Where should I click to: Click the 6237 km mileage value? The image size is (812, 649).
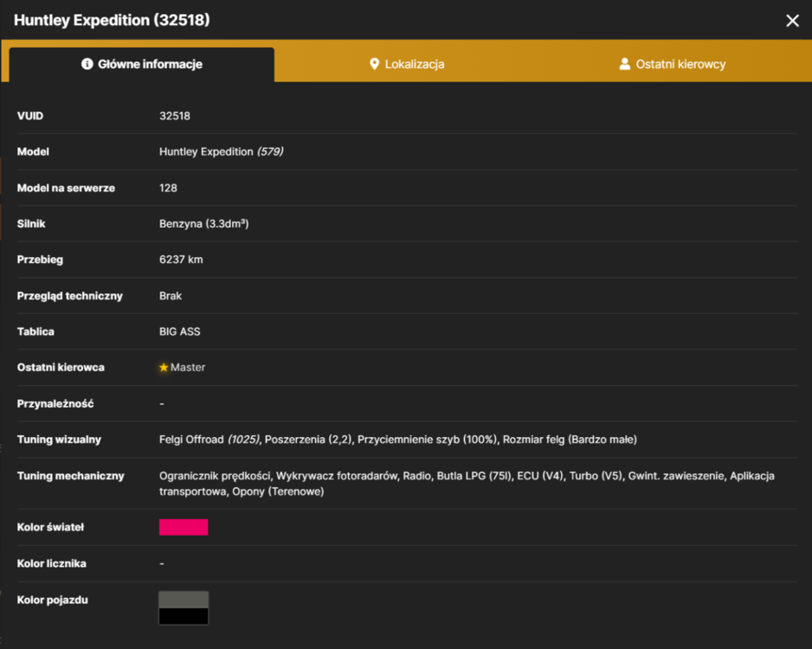(181, 260)
